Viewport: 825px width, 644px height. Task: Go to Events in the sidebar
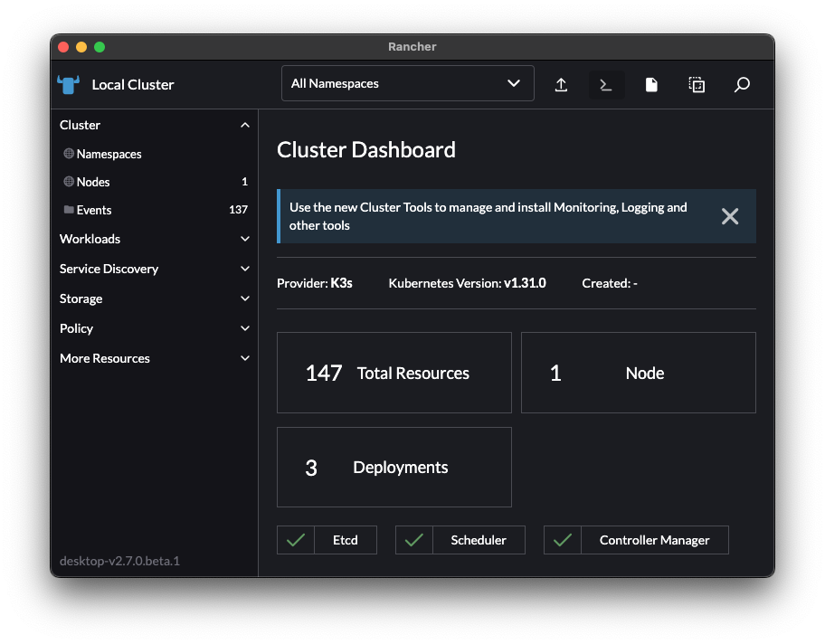(x=94, y=210)
